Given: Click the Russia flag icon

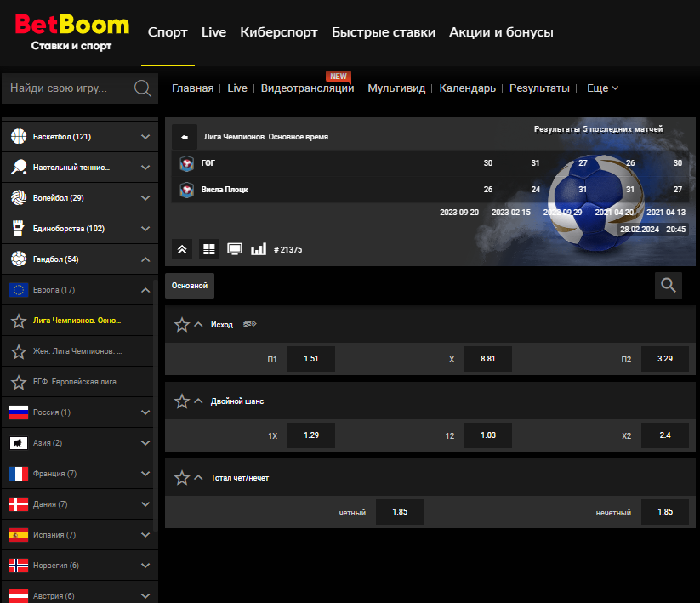Looking at the screenshot, I should [x=19, y=412].
